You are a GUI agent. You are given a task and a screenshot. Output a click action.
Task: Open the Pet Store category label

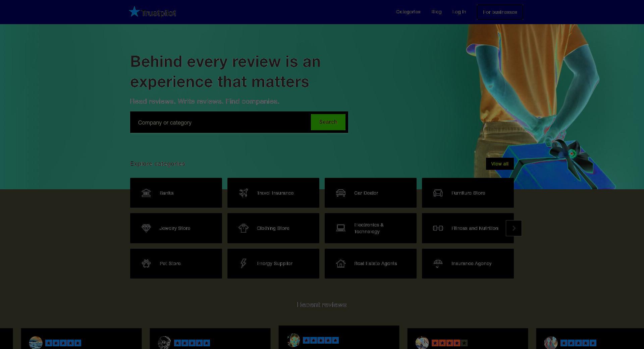pyautogui.click(x=170, y=263)
